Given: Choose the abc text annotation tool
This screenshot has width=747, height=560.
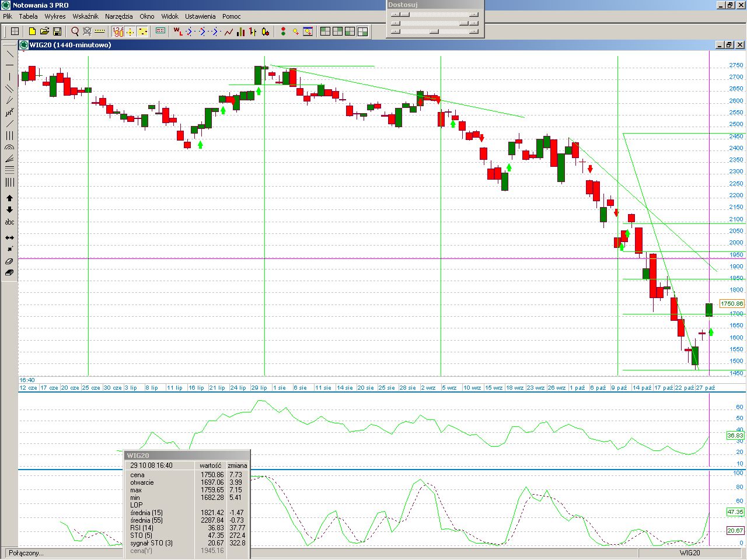Looking at the screenshot, I should tap(9, 222).
